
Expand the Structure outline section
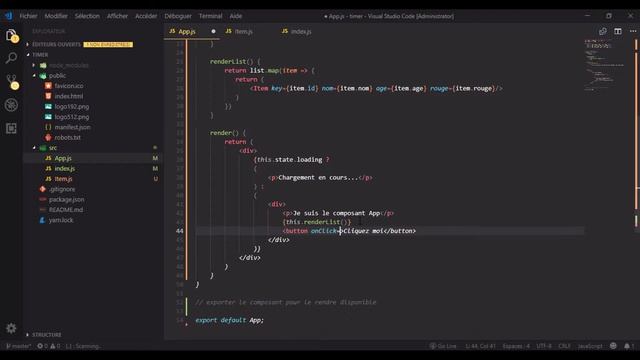47,335
